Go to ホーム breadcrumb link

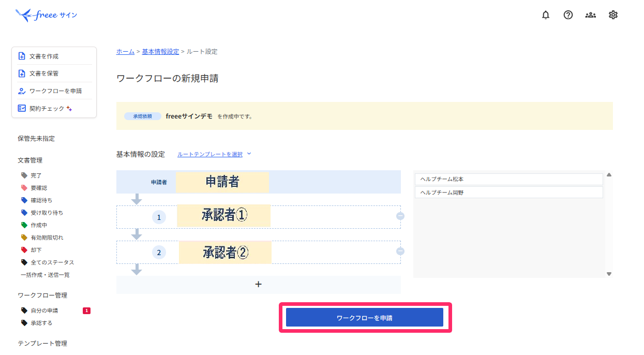coord(126,52)
